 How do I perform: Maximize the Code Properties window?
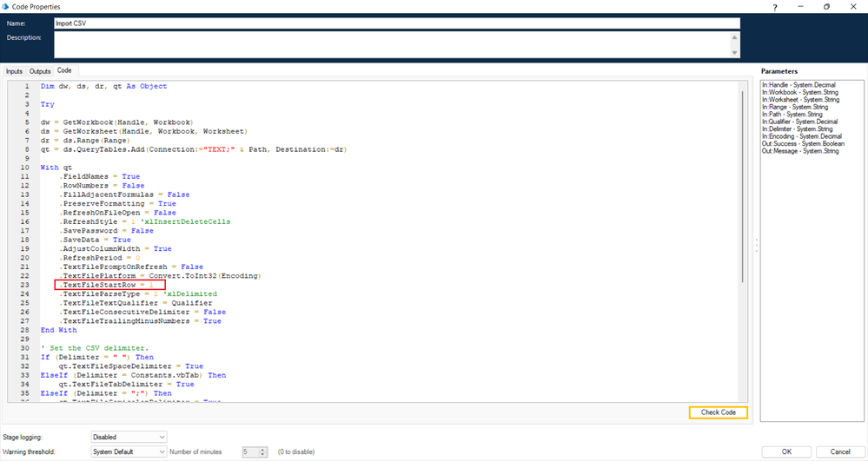(x=826, y=6)
